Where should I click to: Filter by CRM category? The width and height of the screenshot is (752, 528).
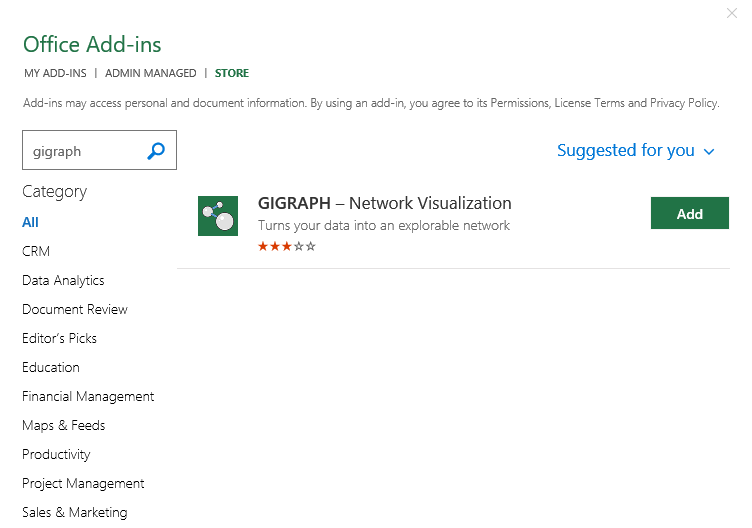pos(36,251)
